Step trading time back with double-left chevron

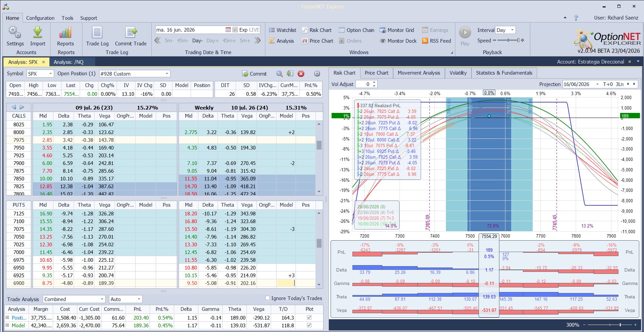click(x=157, y=41)
